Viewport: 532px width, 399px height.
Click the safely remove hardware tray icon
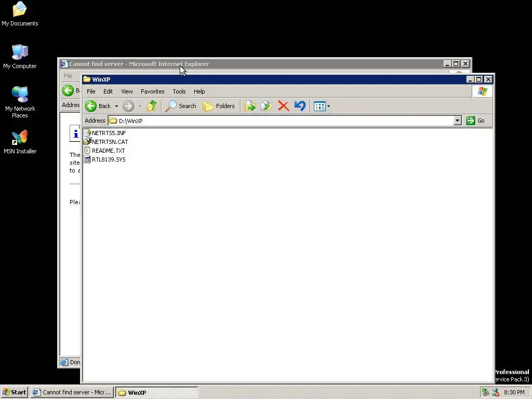point(486,392)
